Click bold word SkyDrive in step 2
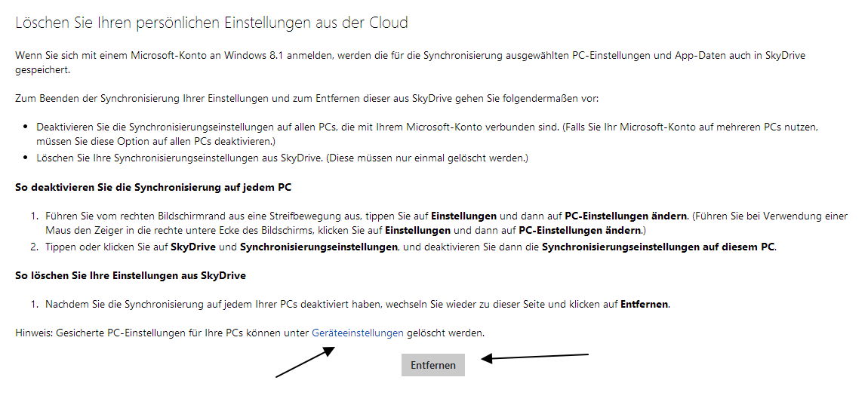The width and height of the screenshot is (868, 411). click(x=194, y=247)
